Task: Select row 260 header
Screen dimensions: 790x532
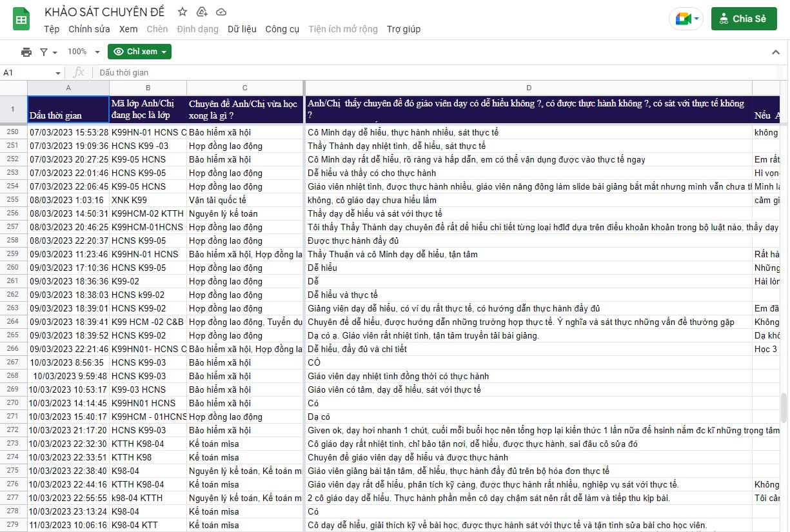Action: click(13, 268)
